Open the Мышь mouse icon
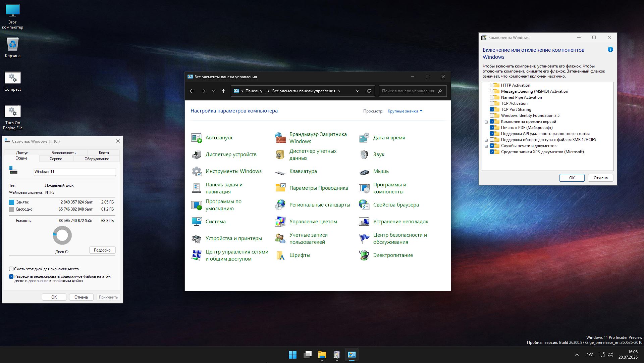Screen dimensions: 644x363 coord(364,172)
